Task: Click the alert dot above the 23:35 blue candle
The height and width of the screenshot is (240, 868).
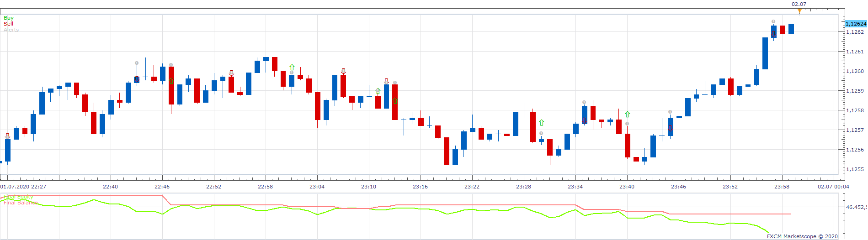Action: (584, 102)
